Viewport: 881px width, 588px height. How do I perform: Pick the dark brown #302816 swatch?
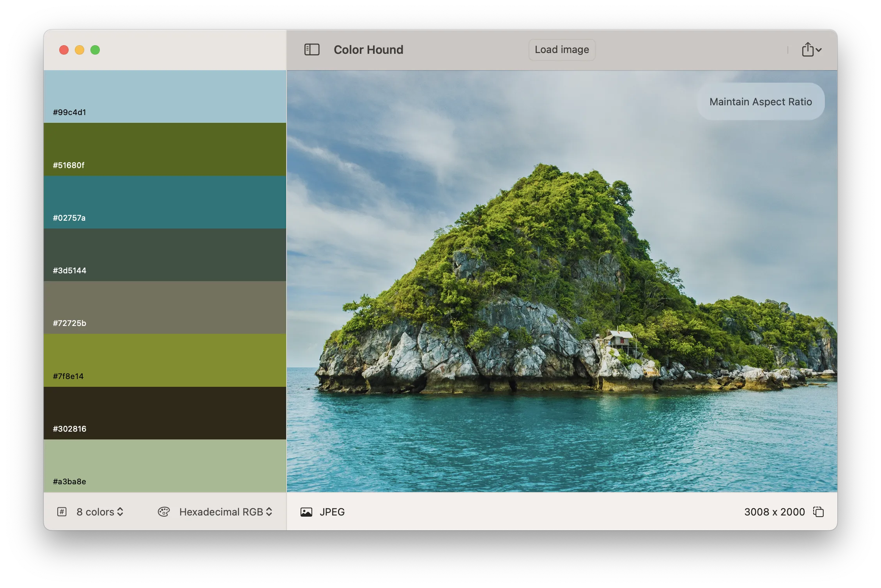tap(165, 413)
